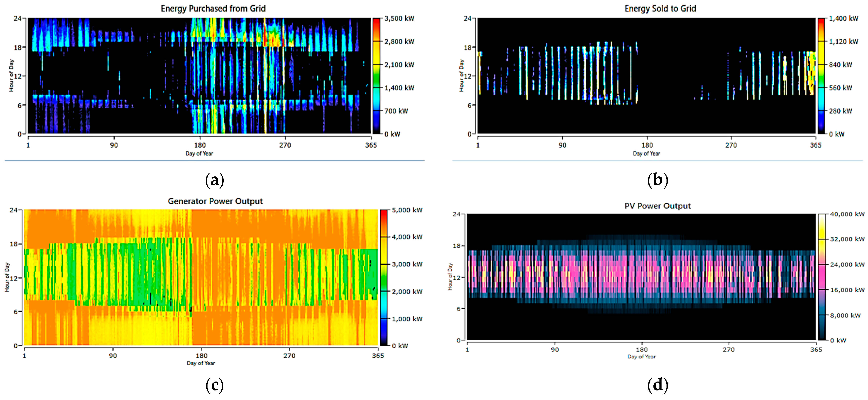Click Day 270 tick on sold-grid chart
868x400 pixels.
point(731,145)
